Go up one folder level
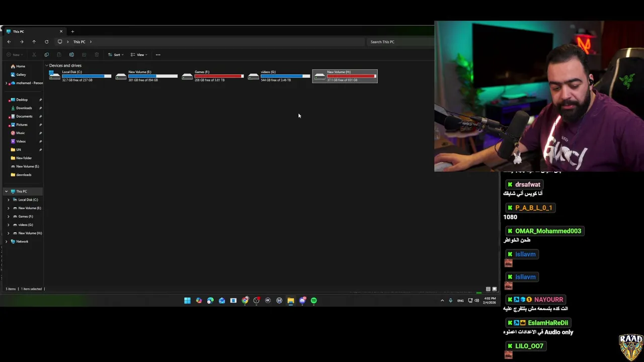644x362 pixels. pos(34,42)
